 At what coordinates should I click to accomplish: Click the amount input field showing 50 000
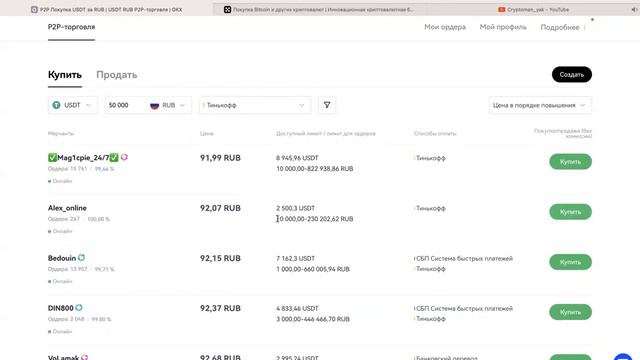(x=124, y=105)
